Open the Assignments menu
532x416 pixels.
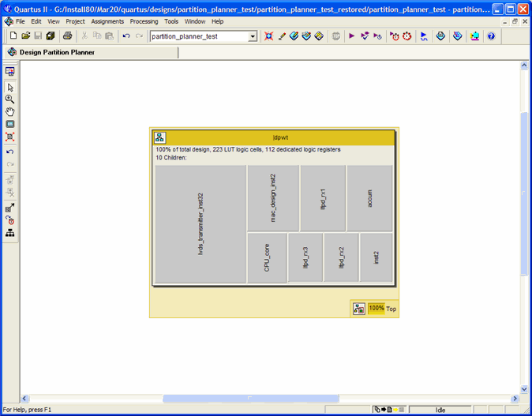coord(107,21)
